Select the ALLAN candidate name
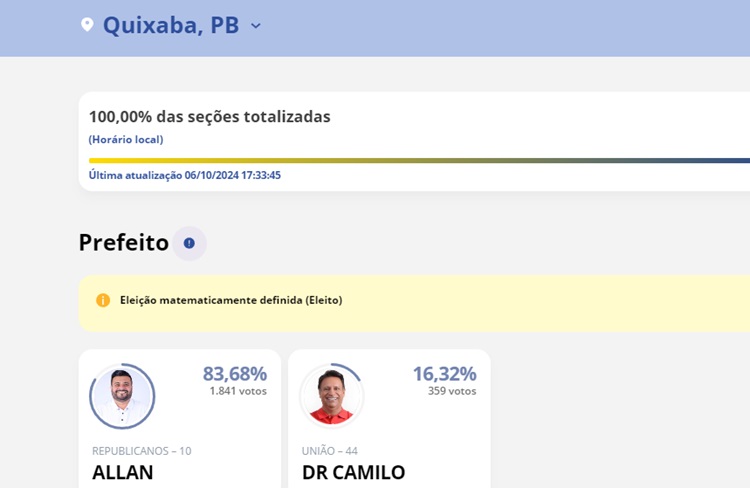Image resolution: width=750 pixels, height=488 pixels. click(122, 472)
